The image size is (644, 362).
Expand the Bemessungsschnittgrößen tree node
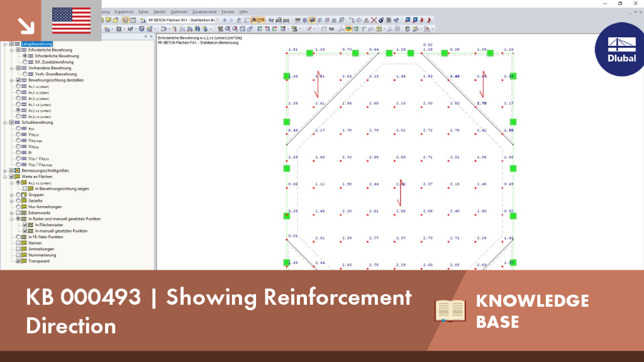point(5,171)
